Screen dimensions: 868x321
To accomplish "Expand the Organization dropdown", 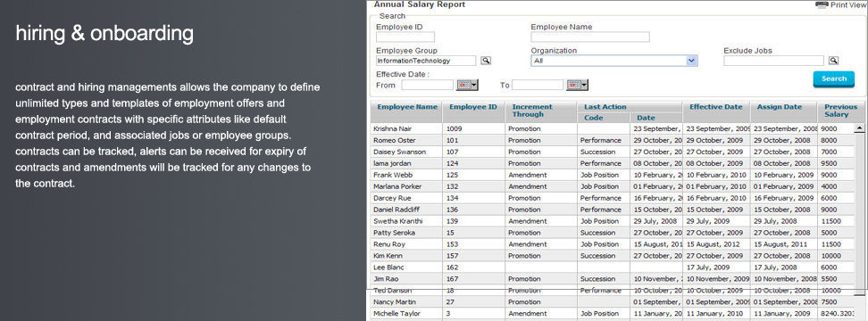I will pos(613,61).
